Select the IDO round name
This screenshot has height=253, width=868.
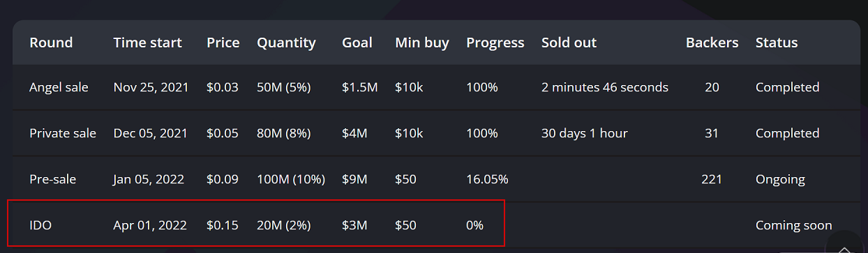(x=40, y=225)
